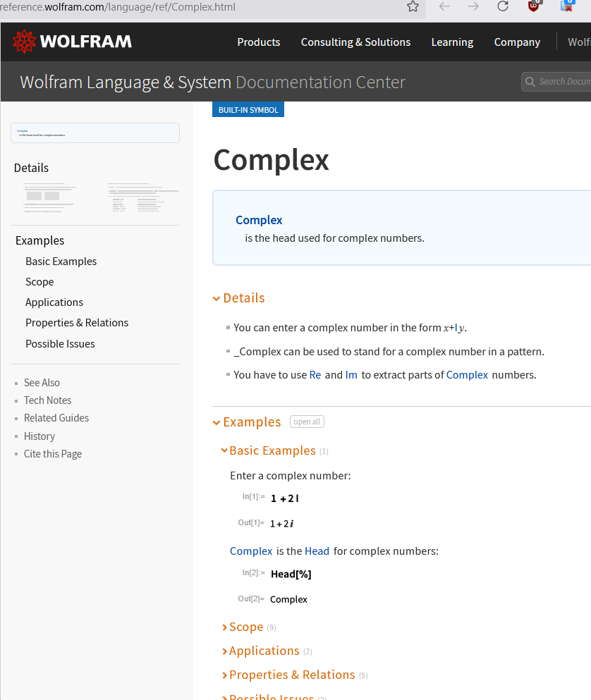Click the browser reload icon

[x=503, y=7]
